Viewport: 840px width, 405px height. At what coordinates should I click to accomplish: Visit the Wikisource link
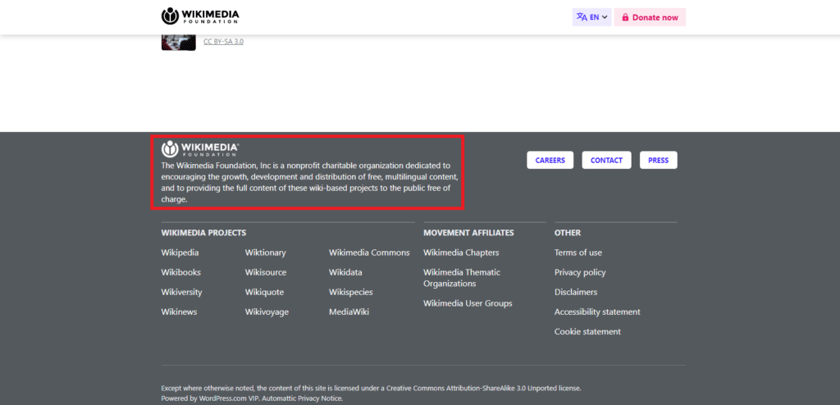click(x=266, y=273)
